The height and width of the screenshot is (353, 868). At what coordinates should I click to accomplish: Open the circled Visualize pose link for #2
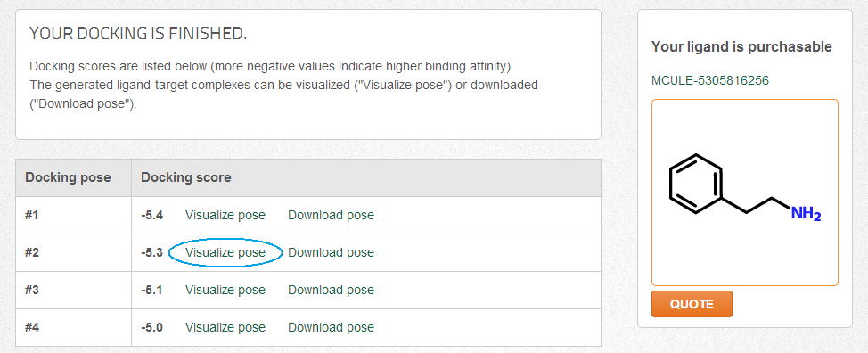(x=225, y=253)
